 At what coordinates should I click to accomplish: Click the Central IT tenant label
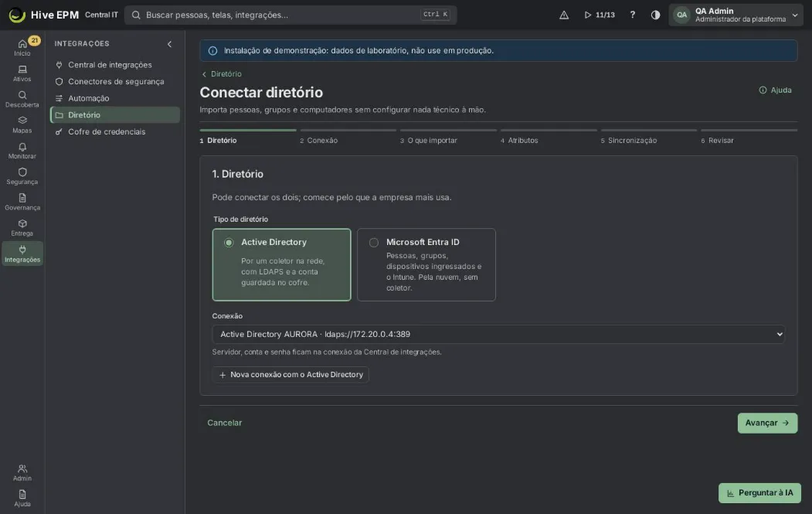pyautogui.click(x=101, y=15)
